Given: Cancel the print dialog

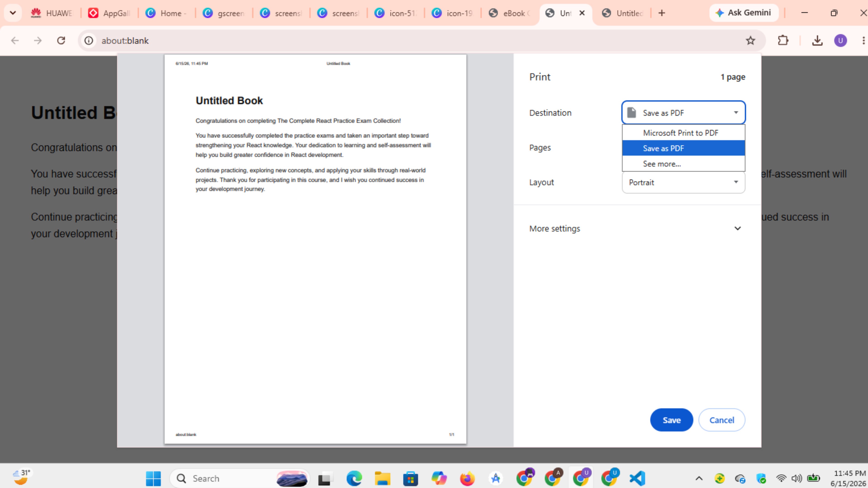Looking at the screenshot, I should click(722, 420).
